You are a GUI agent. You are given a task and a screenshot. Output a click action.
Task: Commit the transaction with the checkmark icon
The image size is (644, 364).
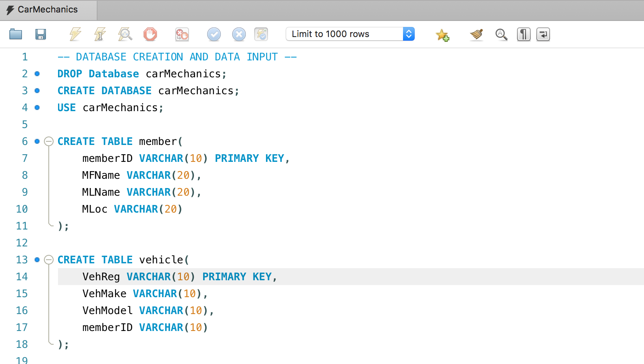214,34
